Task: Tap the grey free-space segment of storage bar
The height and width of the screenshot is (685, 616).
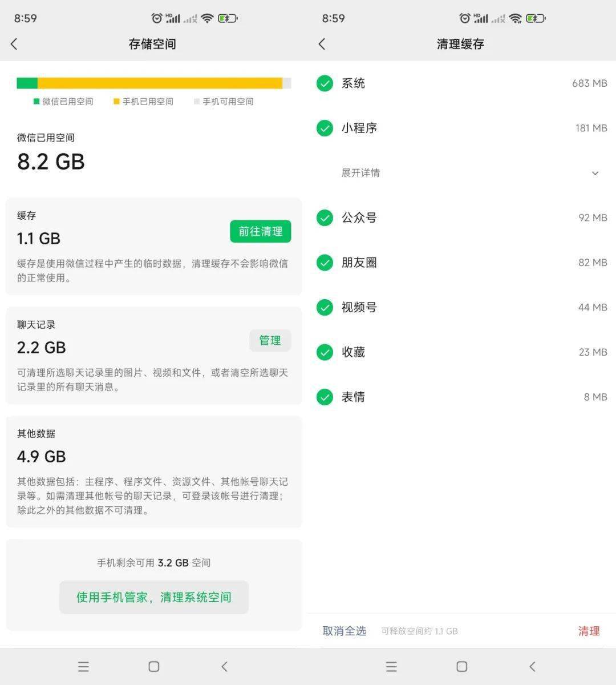Action: 287,83
